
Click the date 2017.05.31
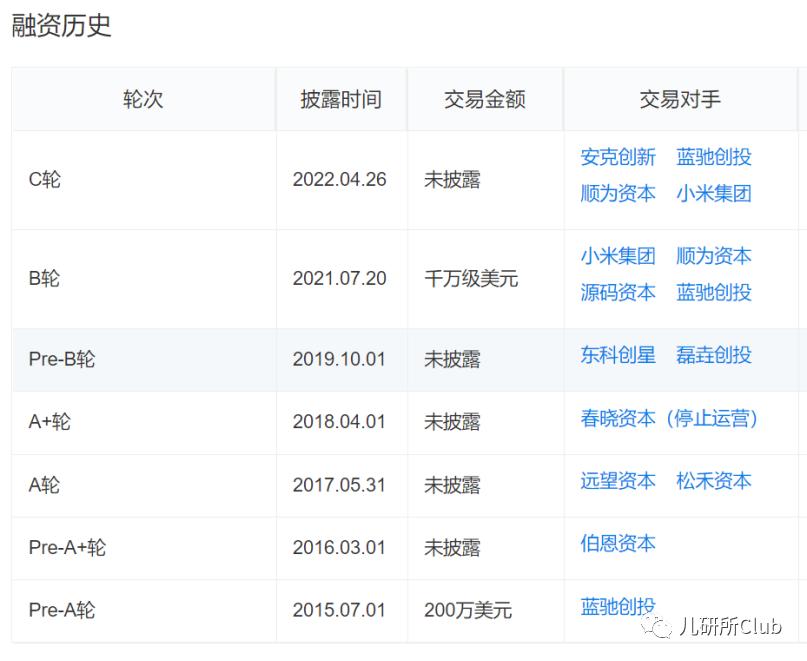339,485
